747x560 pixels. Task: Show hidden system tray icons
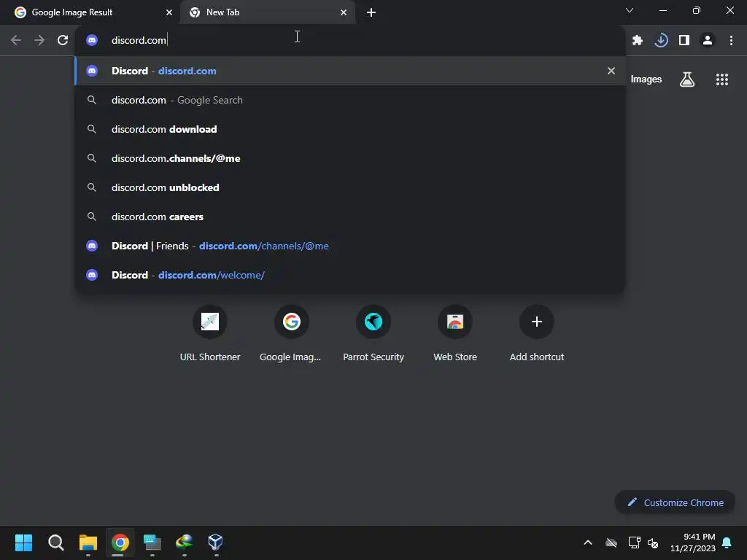click(x=588, y=542)
